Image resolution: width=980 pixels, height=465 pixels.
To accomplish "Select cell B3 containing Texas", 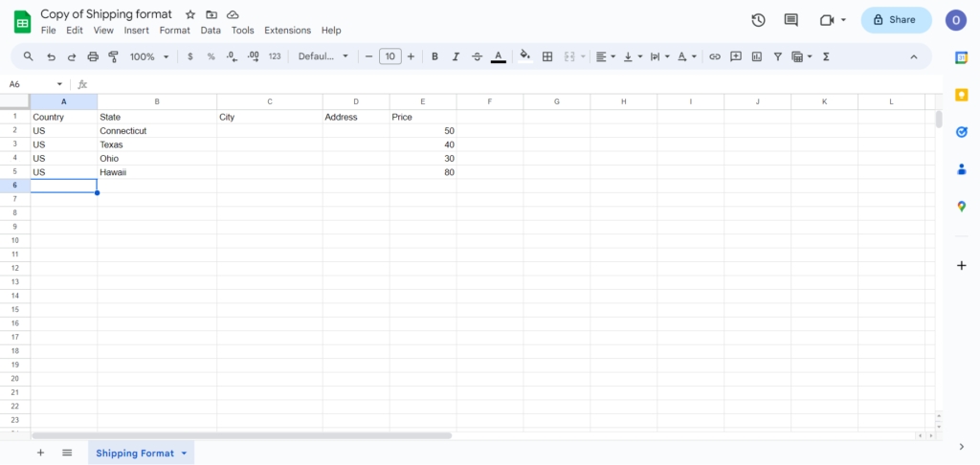I will pos(157,144).
